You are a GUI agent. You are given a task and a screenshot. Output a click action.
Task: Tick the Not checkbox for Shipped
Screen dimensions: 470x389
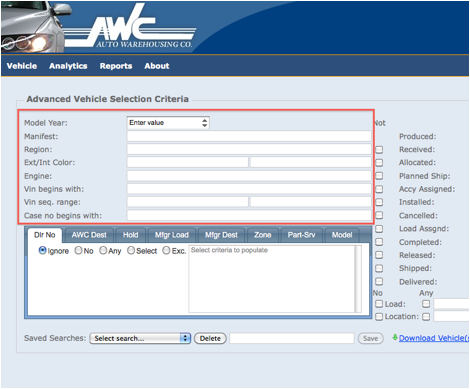pyautogui.click(x=379, y=268)
